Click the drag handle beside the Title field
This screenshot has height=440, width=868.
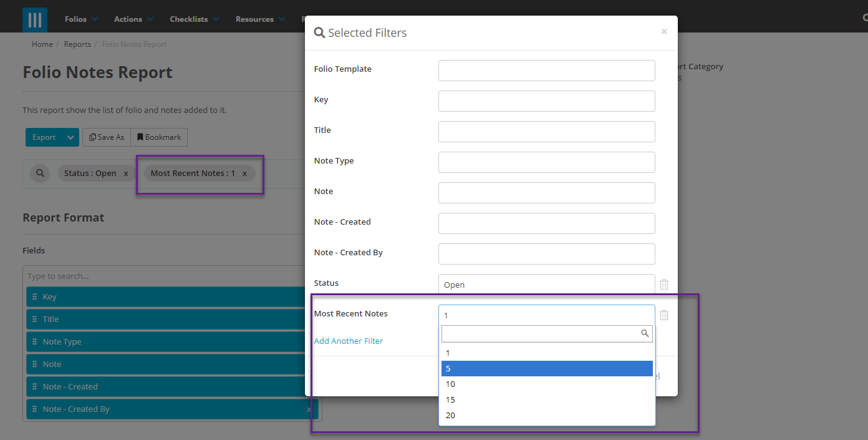(x=34, y=319)
